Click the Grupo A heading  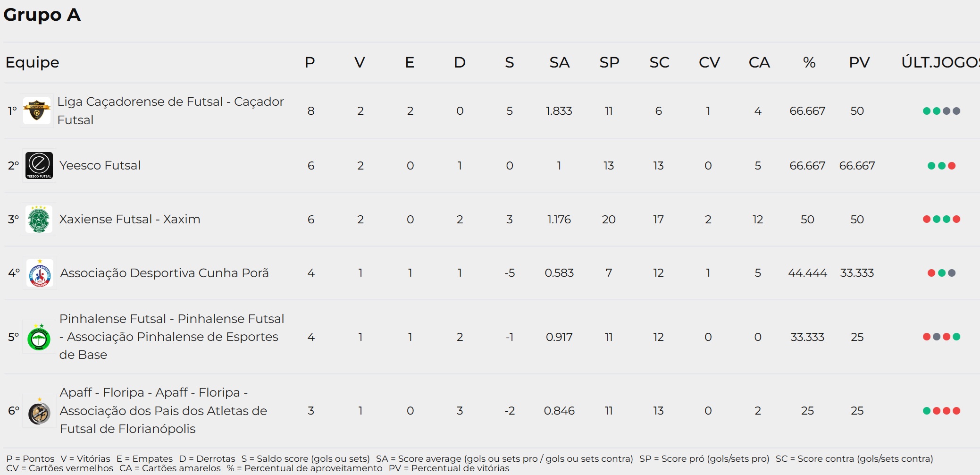(x=42, y=15)
